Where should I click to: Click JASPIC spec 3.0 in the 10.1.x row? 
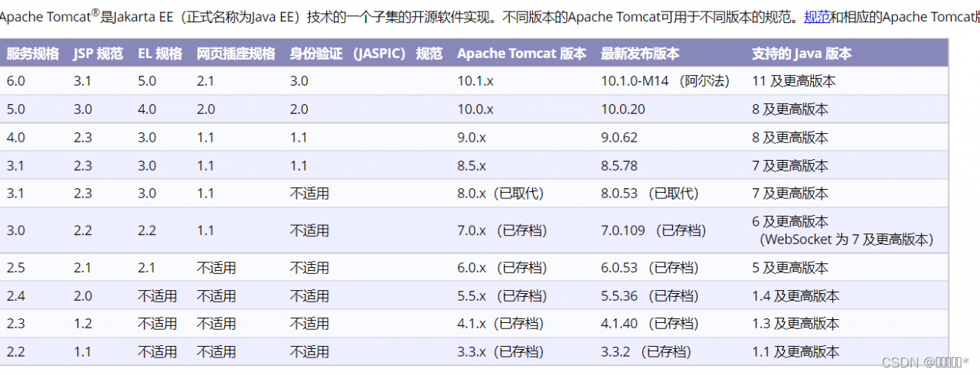click(x=299, y=81)
